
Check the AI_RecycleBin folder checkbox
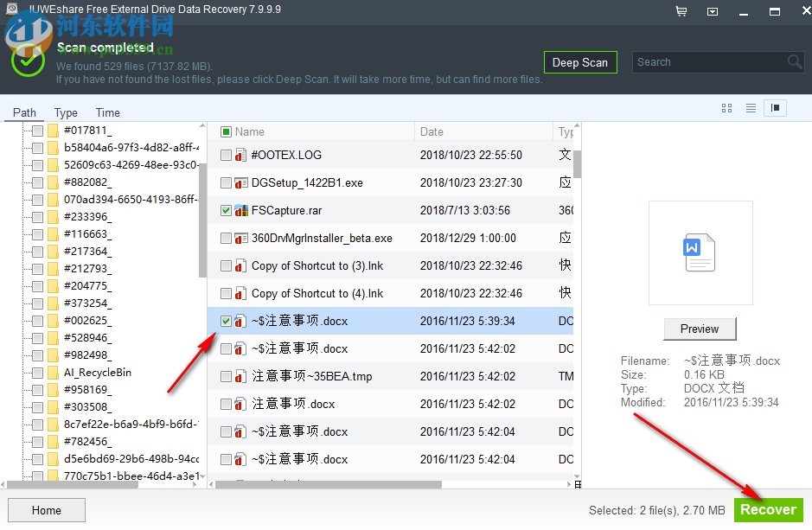tap(36, 373)
